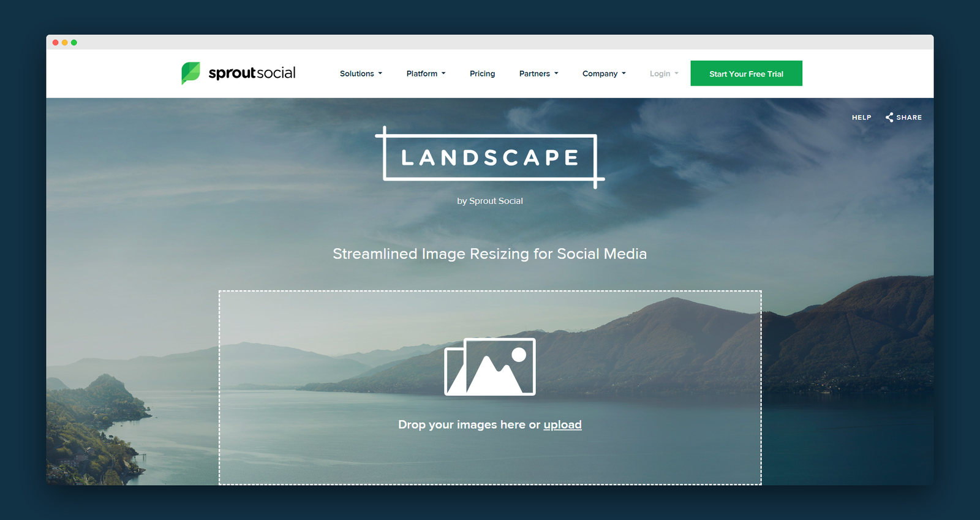Click the 'Streamlined Image Resizing for Social Media' heading
Image resolution: width=980 pixels, height=520 pixels.
tap(490, 254)
